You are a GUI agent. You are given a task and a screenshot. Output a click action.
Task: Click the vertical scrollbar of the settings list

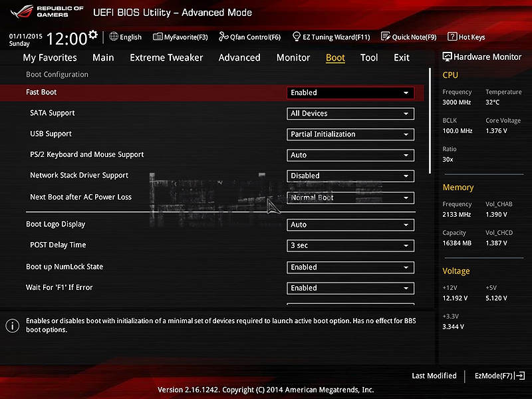click(430, 120)
